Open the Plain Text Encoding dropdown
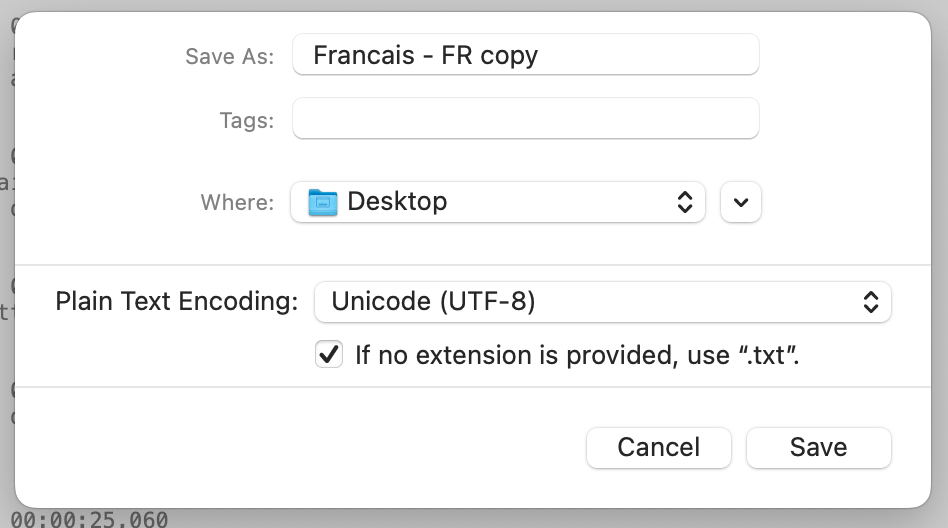948x528 pixels. 602,302
